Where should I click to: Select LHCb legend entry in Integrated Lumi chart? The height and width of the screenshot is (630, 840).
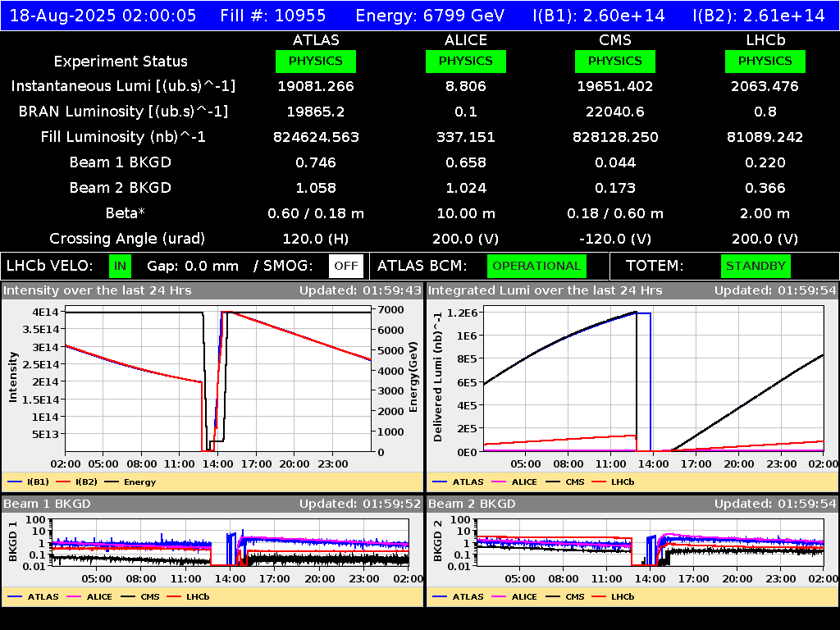tap(613, 482)
